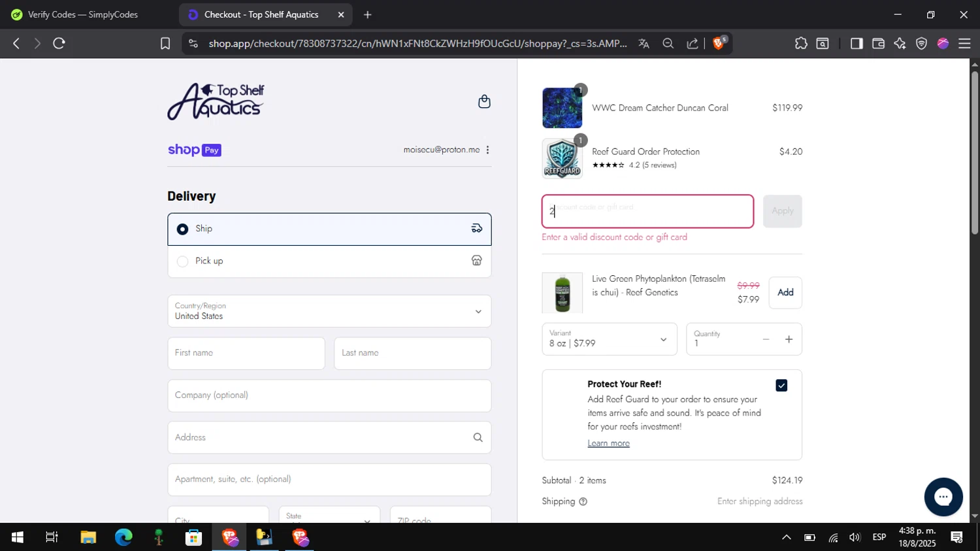Open the Learn more link

pos(608,443)
